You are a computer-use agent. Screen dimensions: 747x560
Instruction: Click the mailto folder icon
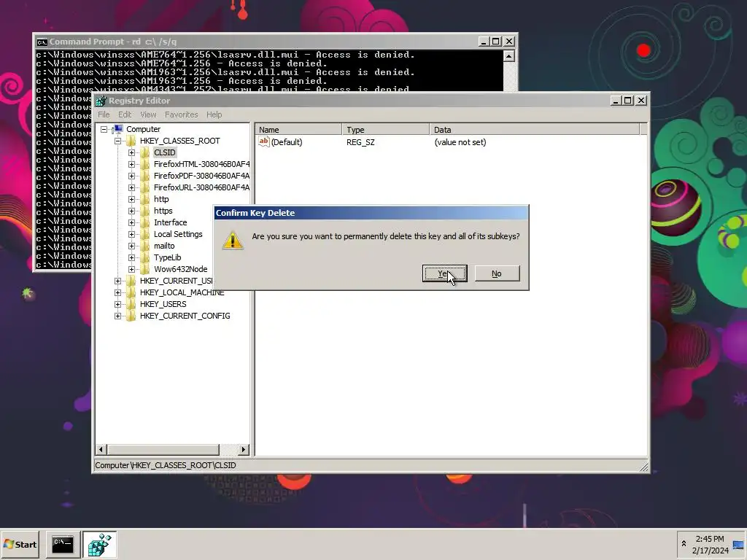(x=145, y=246)
